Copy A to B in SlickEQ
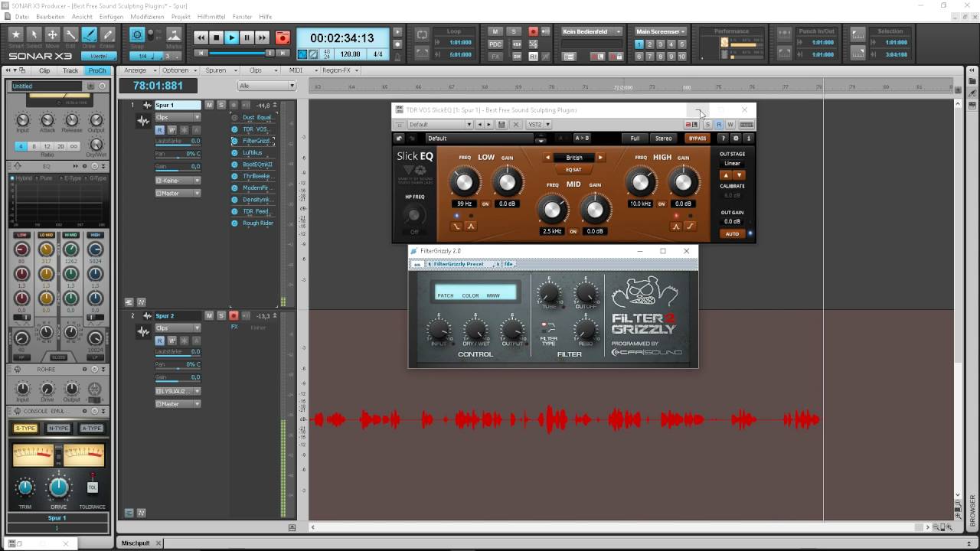 pos(582,139)
